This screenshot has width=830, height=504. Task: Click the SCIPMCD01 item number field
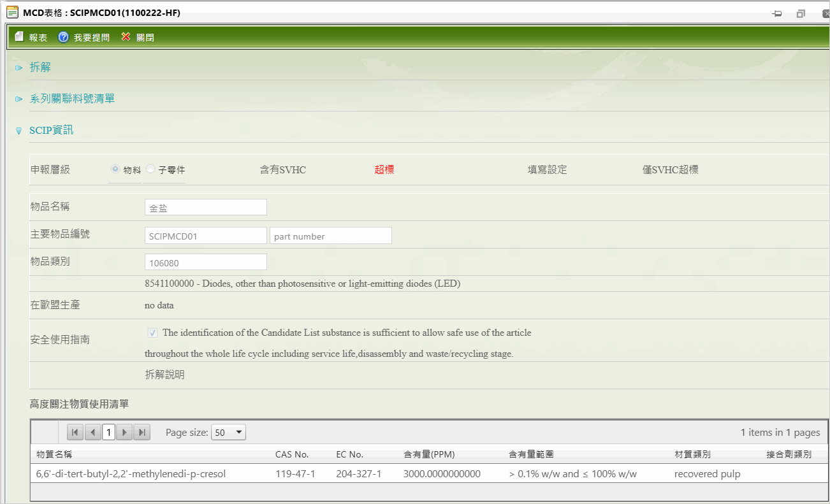click(206, 236)
